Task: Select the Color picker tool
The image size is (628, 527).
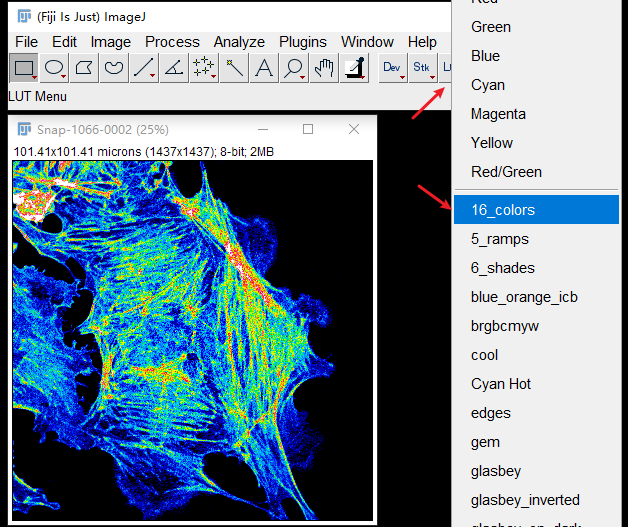Action: pos(354,68)
